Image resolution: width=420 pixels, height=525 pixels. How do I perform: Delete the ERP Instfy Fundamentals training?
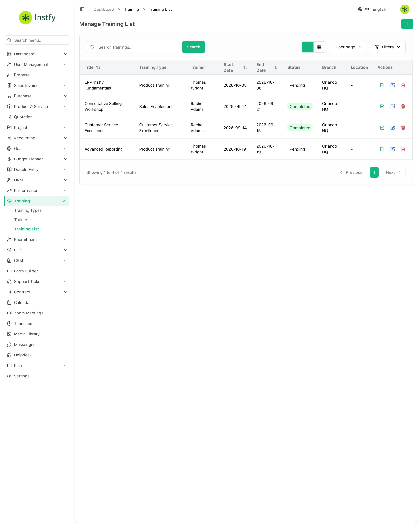[403, 85]
